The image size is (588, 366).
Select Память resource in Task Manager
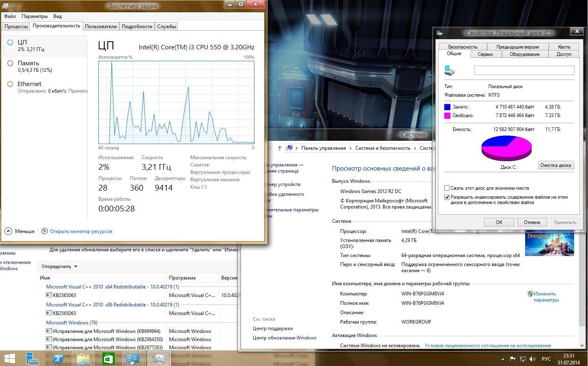coord(45,66)
